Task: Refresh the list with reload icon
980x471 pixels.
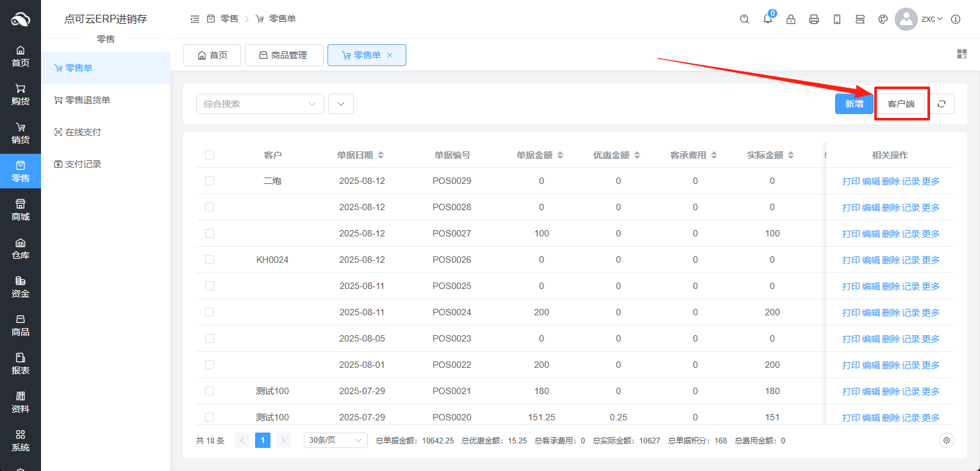Action: (x=942, y=104)
